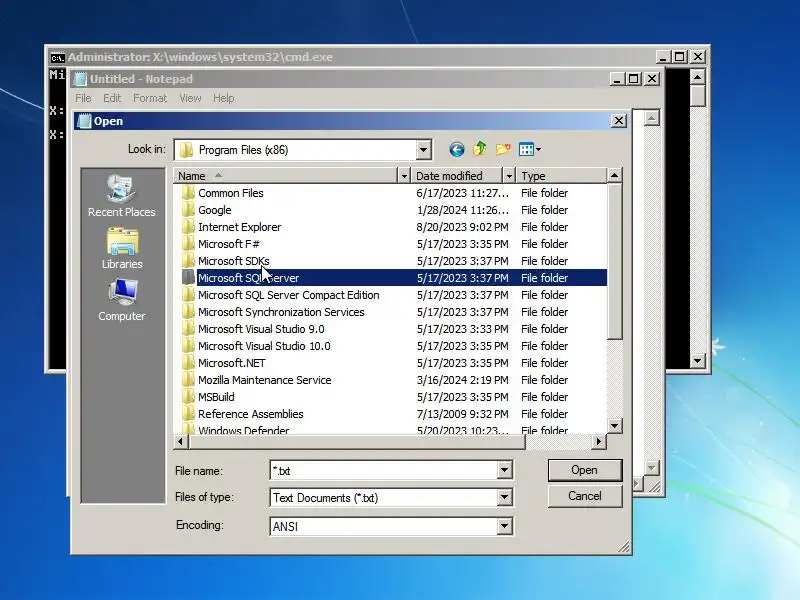This screenshot has height=600, width=800.
Task: Click the Common Files folder icon
Action: point(188,193)
